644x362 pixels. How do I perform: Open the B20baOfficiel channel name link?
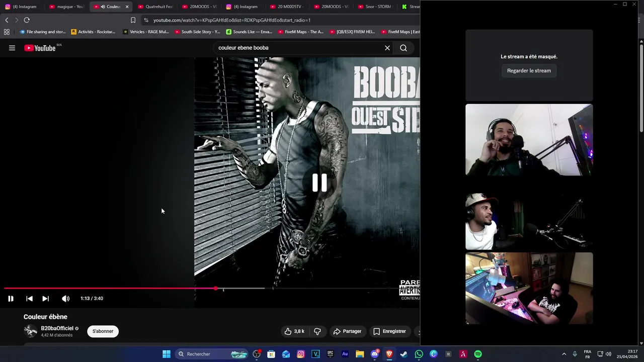[57, 328]
